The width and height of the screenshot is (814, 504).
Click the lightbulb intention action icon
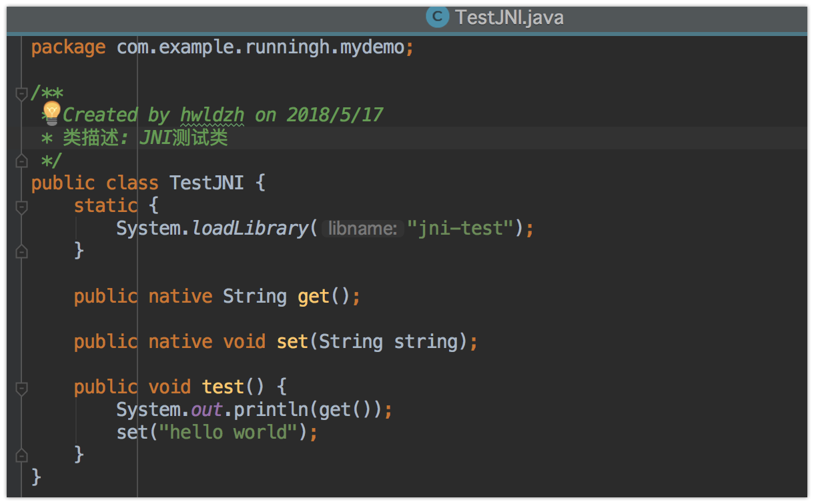[x=52, y=112]
